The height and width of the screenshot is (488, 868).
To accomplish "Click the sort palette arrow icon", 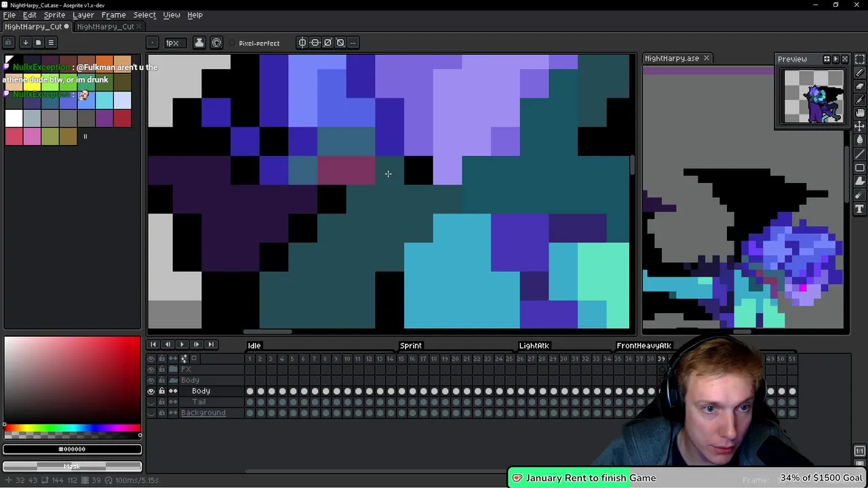I will coord(25,43).
